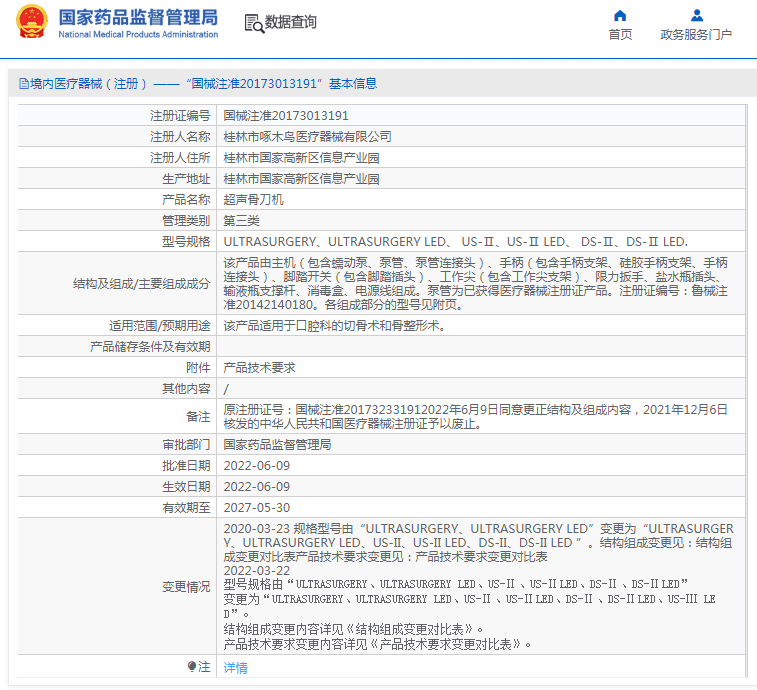Click the 注 label in last row

click(x=204, y=667)
